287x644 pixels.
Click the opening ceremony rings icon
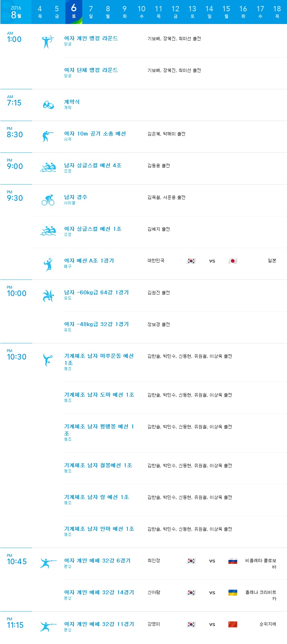point(48,105)
